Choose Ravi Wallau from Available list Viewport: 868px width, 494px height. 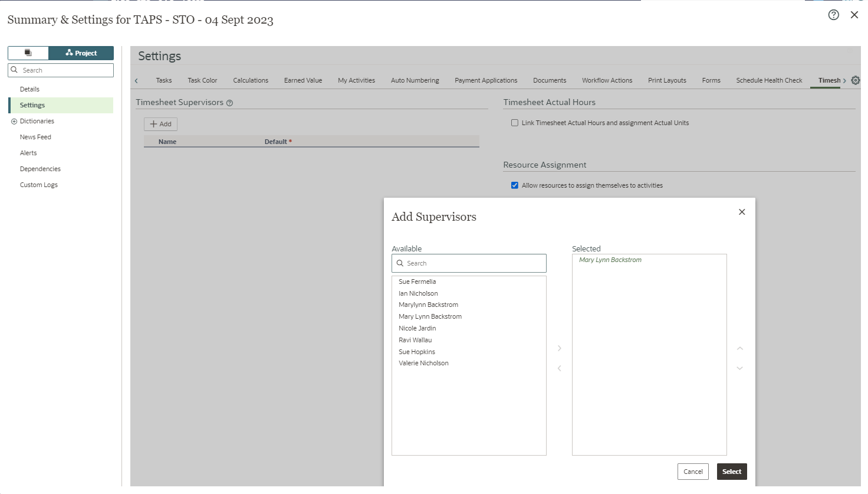(415, 340)
